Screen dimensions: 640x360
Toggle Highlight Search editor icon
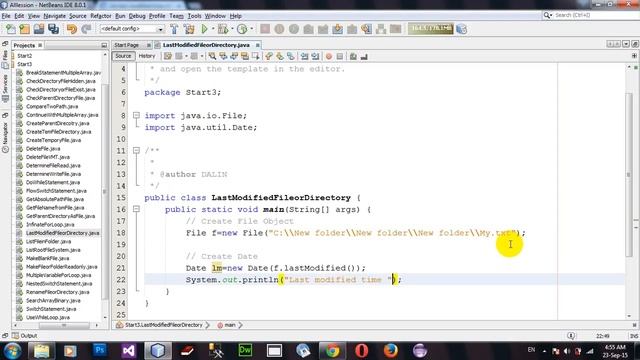click(245, 56)
